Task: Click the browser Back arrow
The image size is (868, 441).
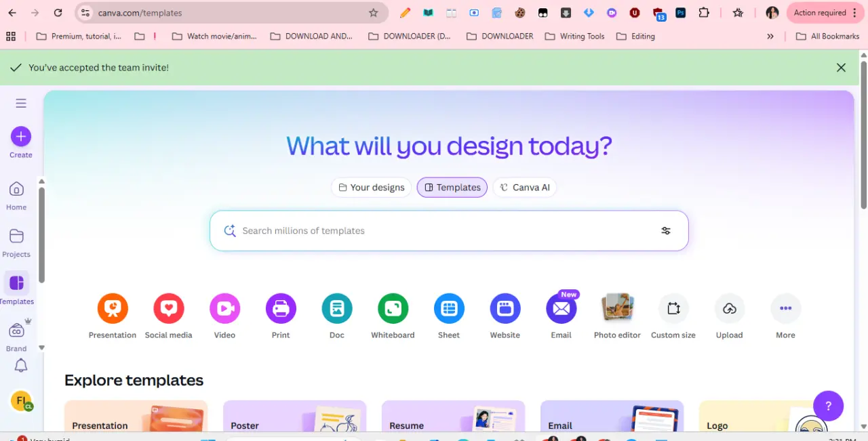Action: click(12, 13)
